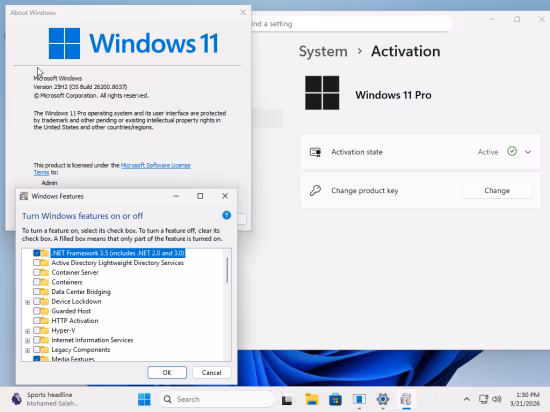550x412 pixels.
Task: Select the Windows Features taskbar icon
Action: point(406,399)
